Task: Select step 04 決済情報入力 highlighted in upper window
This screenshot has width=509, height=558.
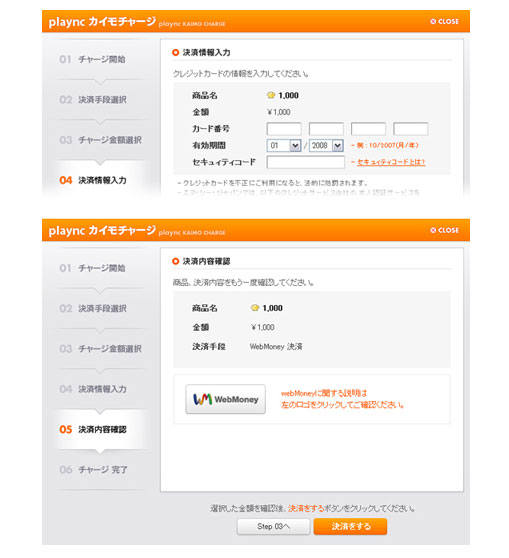Action: 93,180
